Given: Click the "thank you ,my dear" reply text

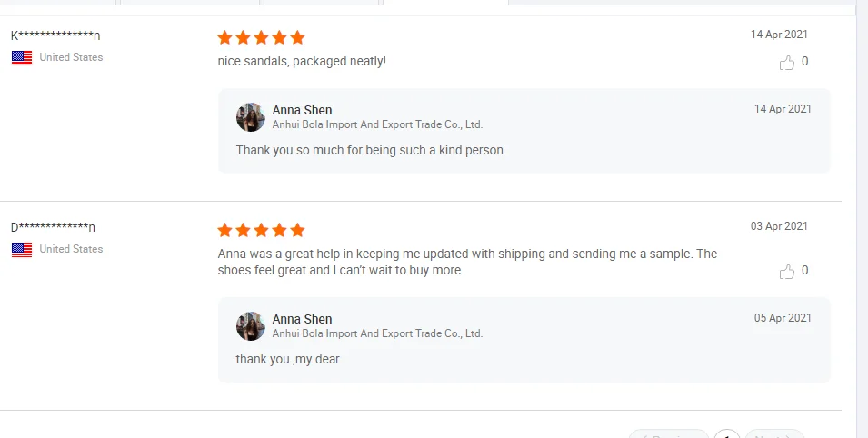Looking at the screenshot, I should 287,359.
